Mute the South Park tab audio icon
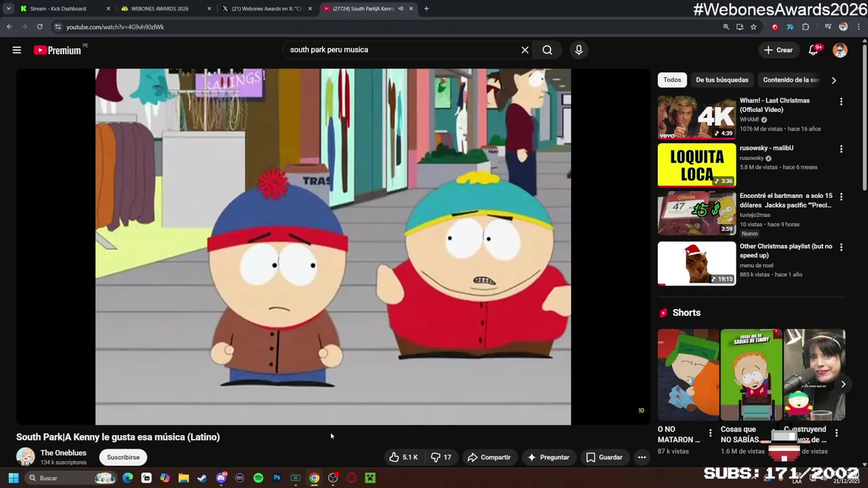Image resolution: width=868 pixels, height=488 pixels. pyautogui.click(x=401, y=9)
